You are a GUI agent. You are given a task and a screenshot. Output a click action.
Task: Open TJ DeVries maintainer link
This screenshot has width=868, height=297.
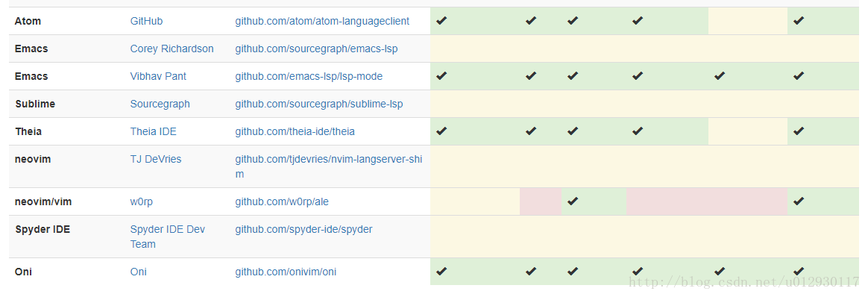(x=156, y=160)
